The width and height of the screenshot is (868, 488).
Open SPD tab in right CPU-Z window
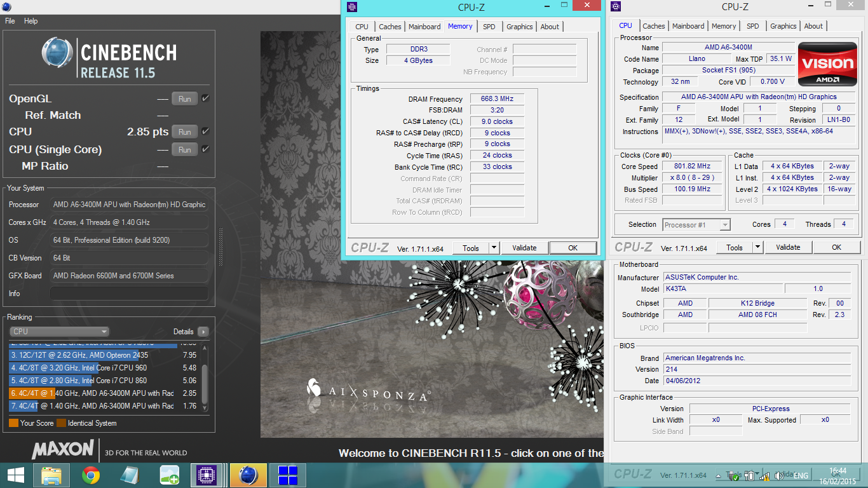click(752, 26)
